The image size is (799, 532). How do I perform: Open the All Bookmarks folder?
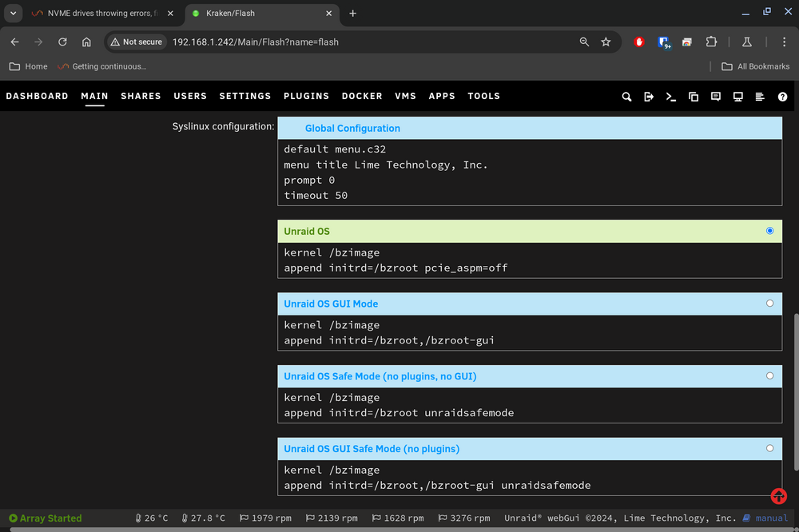[755, 66]
